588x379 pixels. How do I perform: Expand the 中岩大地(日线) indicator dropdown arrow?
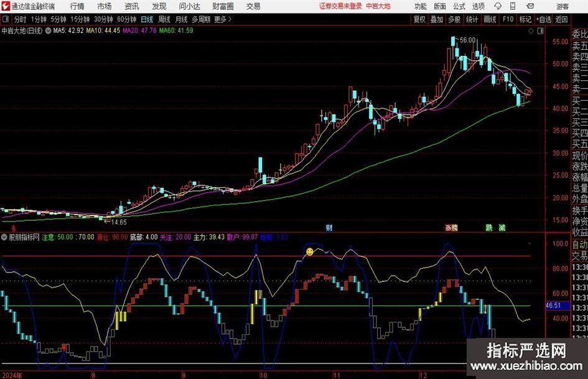[48, 30]
